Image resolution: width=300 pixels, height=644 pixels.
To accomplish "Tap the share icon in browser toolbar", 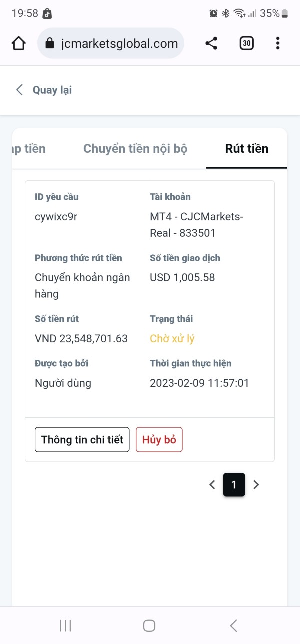I will (211, 43).
